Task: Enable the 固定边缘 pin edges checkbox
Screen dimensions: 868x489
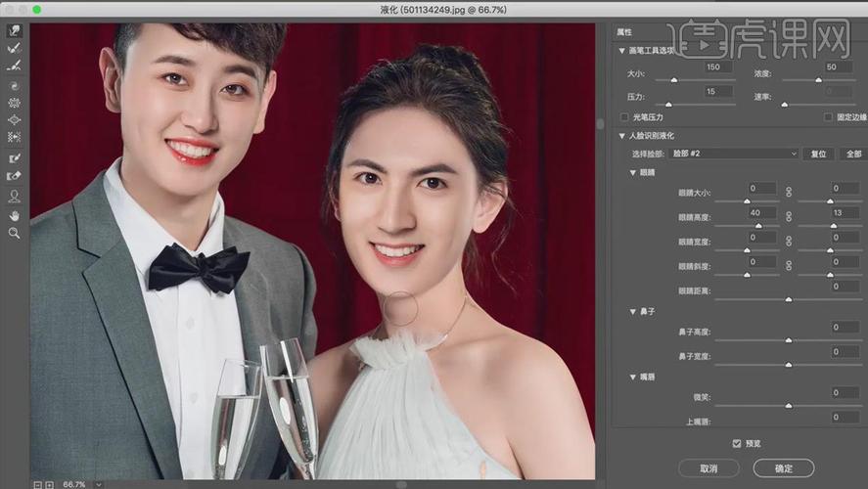Action: point(828,117)
